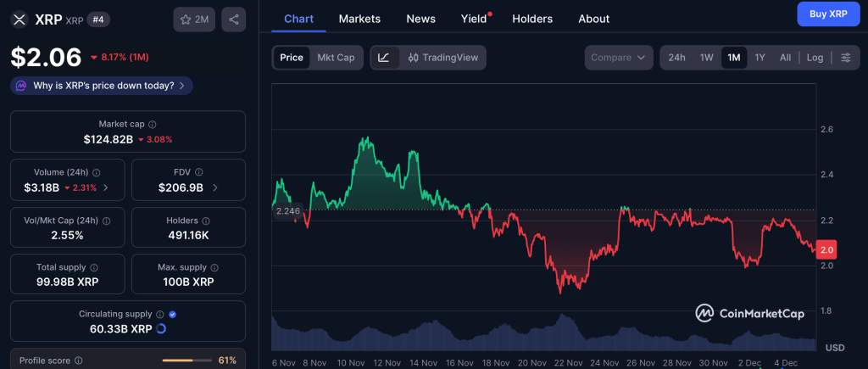Toggle the Log scale option
Screen dimensions: 868x369
click(x=815, y=58)
